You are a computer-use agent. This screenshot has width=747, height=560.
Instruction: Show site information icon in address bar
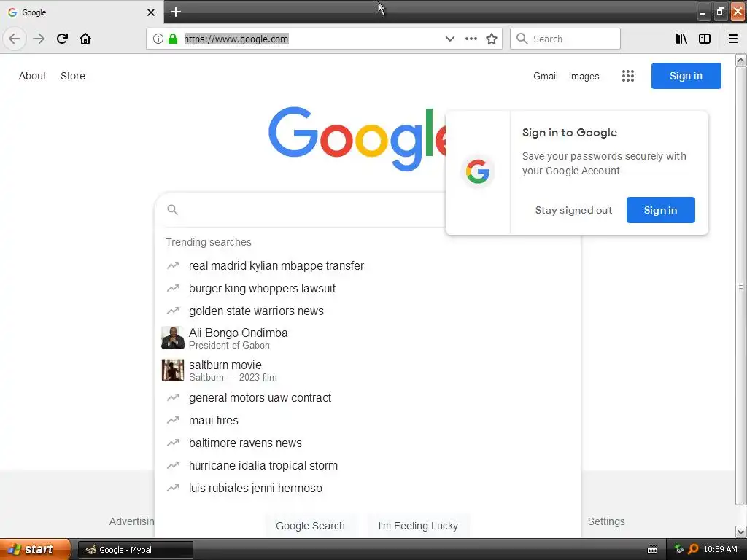[x=158, y=39]
